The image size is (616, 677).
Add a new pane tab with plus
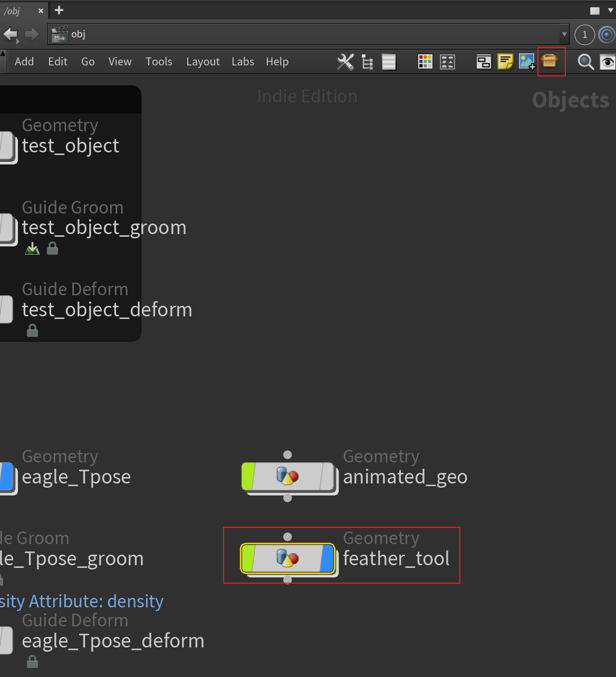pos(59,10)
